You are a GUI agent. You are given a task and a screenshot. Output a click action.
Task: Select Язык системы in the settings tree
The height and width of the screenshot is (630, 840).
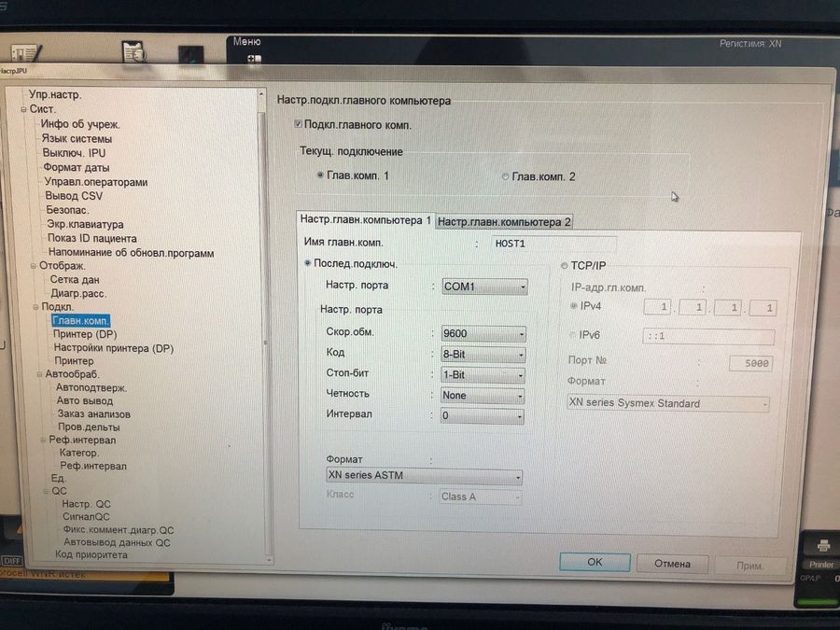77,139
